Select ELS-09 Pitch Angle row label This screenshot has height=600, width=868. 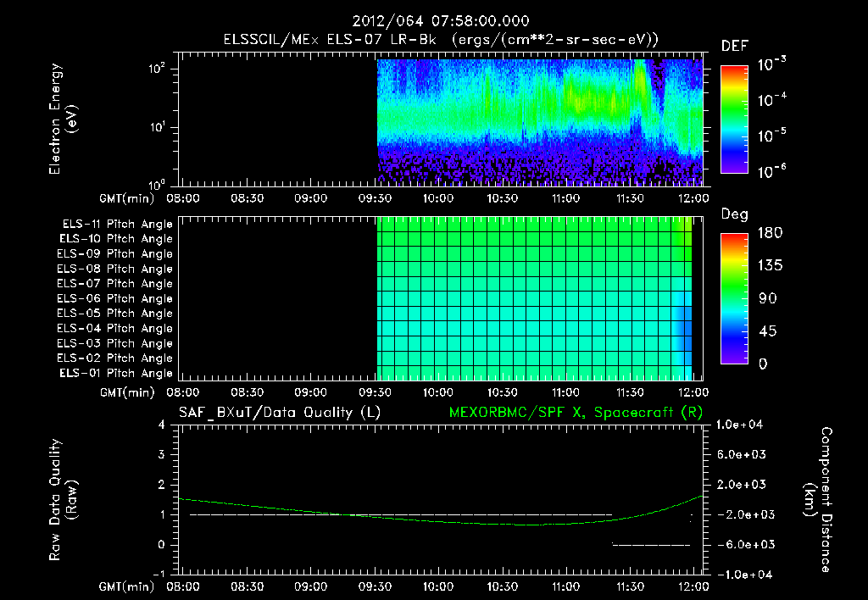tap(114, 254)
